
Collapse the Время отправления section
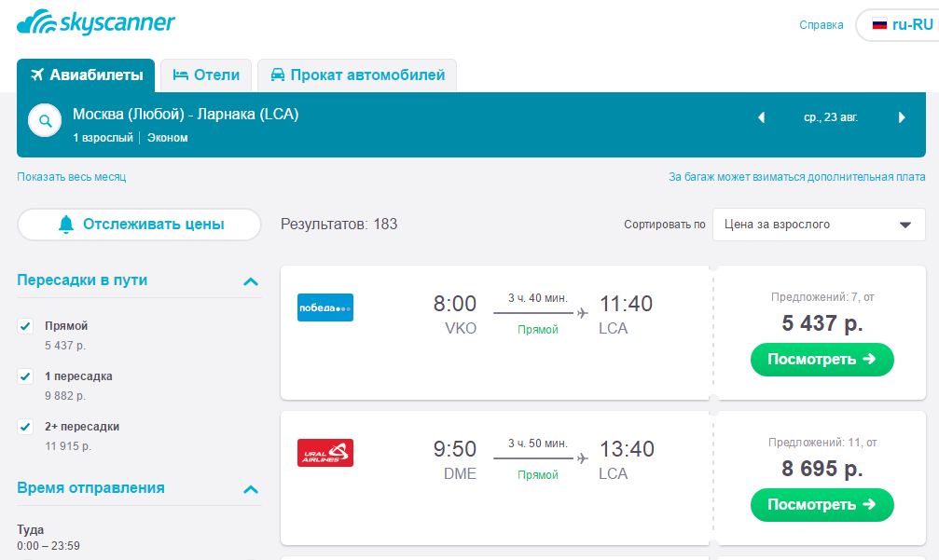(x=250, y=488)
